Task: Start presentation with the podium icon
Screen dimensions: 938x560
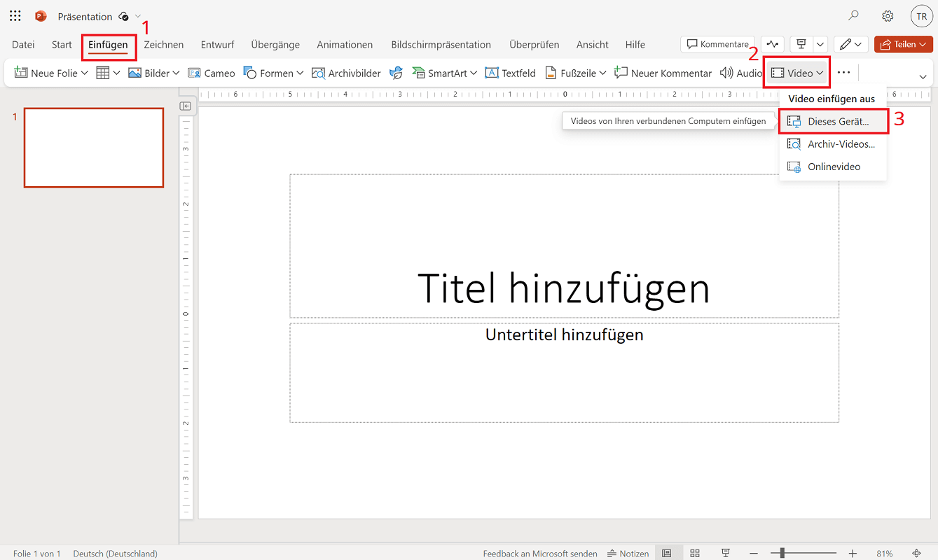Action: (801, 44)
